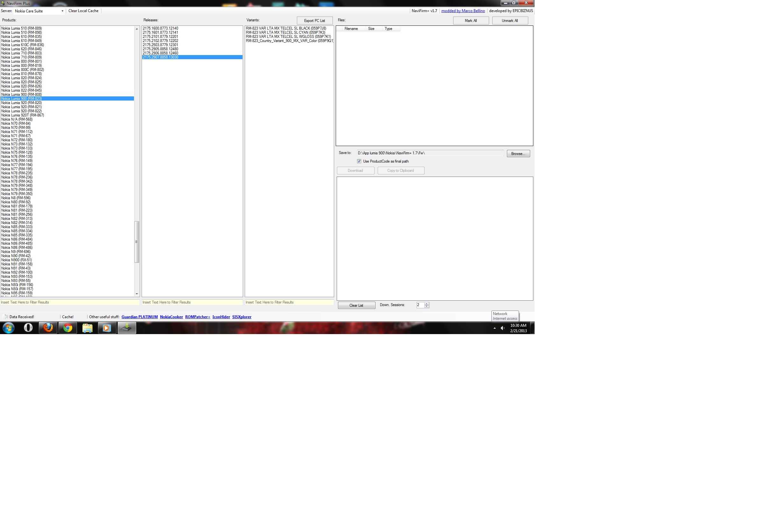Select Nokia Lumia 920 (RM-820)

pos(67,103)
